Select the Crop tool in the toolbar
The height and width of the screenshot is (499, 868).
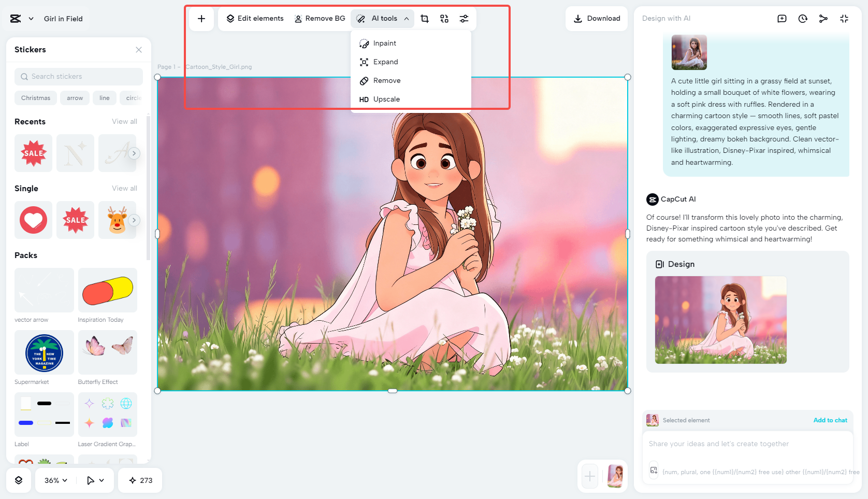(424, 18)
